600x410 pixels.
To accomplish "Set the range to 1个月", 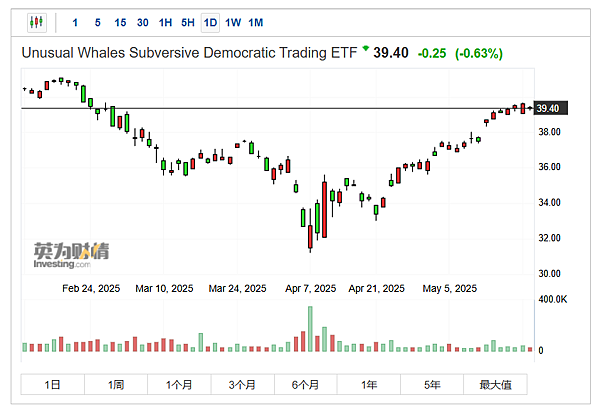I will (x=179, y=384).
